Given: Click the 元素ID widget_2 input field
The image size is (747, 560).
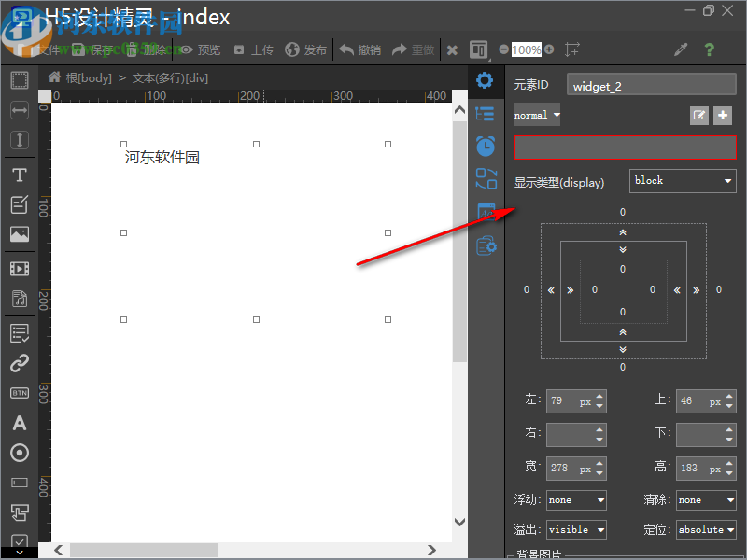Looking at the screenshot, I should coord(651,85).
